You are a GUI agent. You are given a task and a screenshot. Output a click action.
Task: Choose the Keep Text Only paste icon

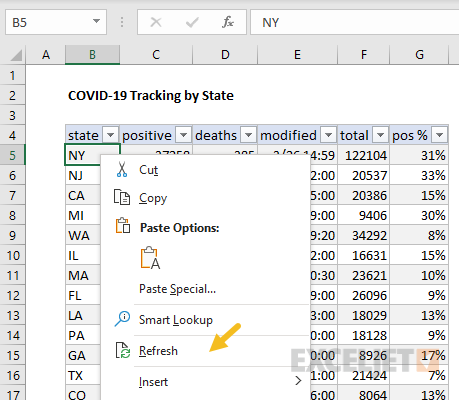(150, 258)
